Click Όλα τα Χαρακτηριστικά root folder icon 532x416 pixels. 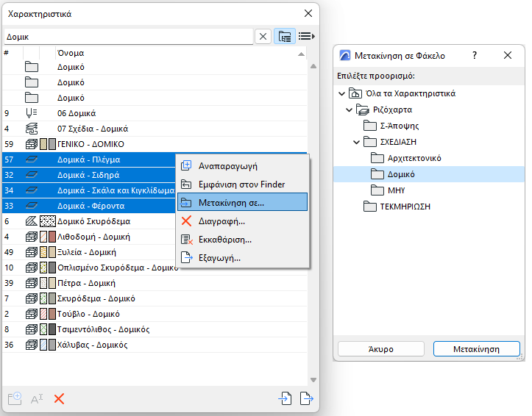coord(355,93)
